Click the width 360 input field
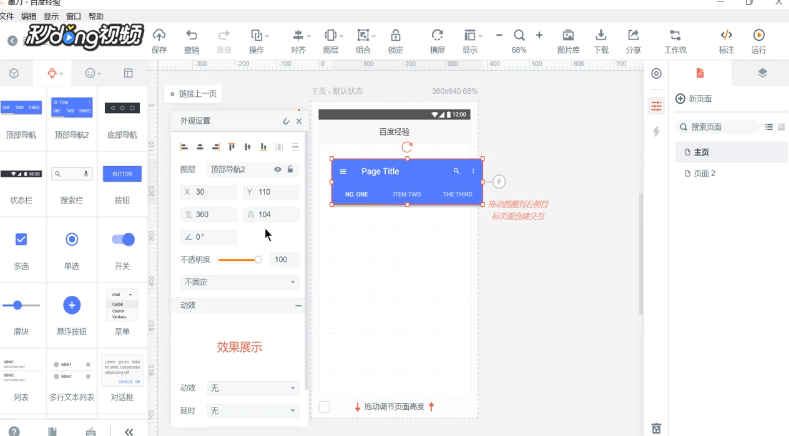The height and width of the screenshot is (436, 789). tap(208, 214)
